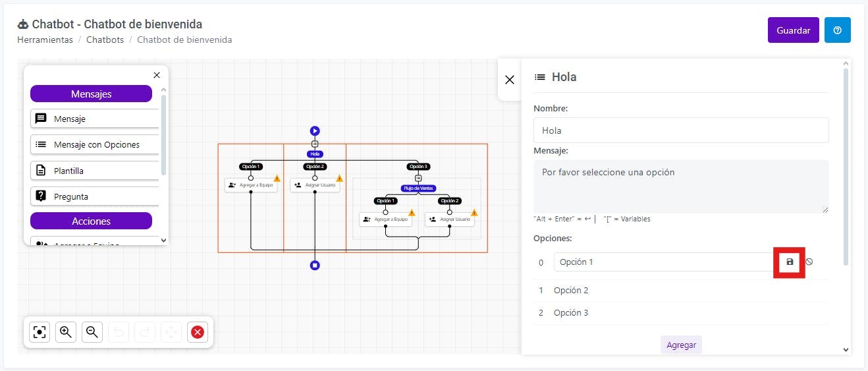Click the Guardar button
The image size is (868, 371).
(794, 30)
